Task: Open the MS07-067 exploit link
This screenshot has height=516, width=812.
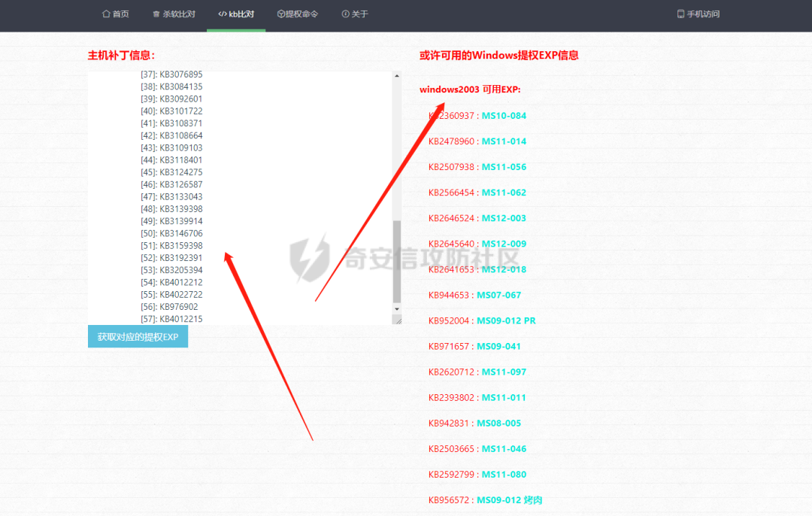Action: [x=498, y=296]
